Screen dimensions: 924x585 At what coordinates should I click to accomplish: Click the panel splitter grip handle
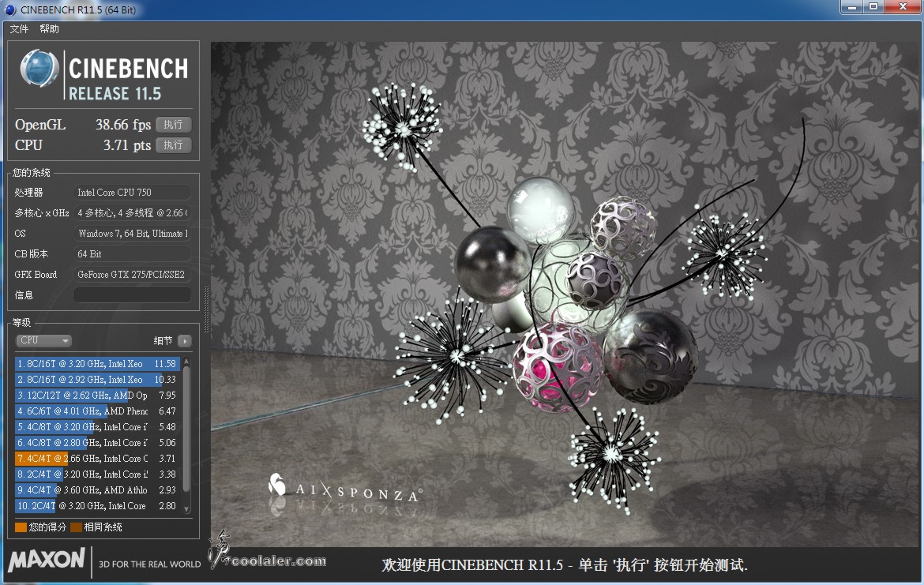[x=205, y=309]
